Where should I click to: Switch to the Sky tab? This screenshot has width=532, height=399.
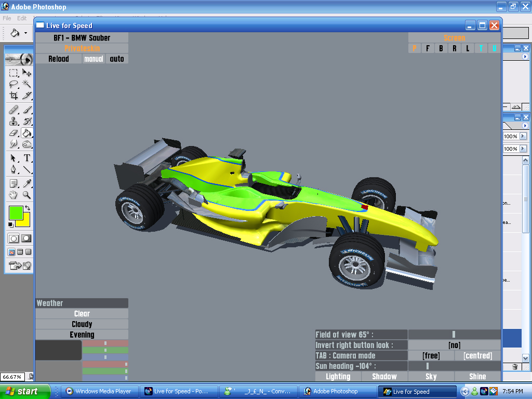[431, 376]
